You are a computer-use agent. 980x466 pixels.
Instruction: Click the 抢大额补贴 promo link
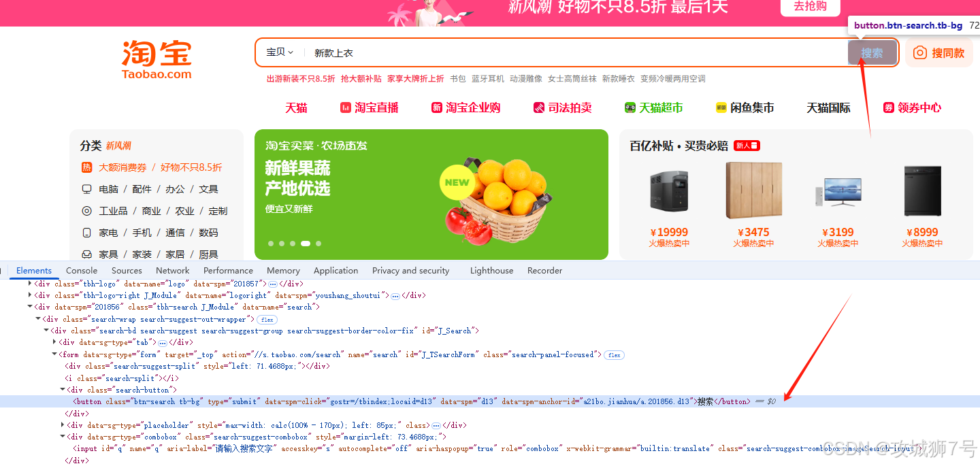361,79
